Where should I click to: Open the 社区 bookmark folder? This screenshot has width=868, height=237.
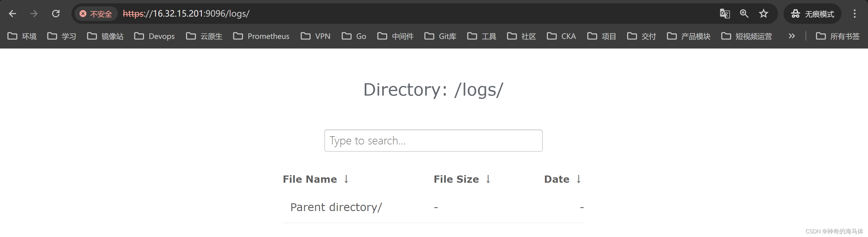pyautogui.click(x=521, y=36)
